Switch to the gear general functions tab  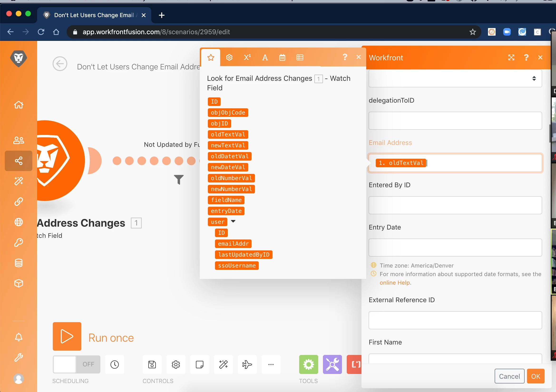(x=229, y=57)
